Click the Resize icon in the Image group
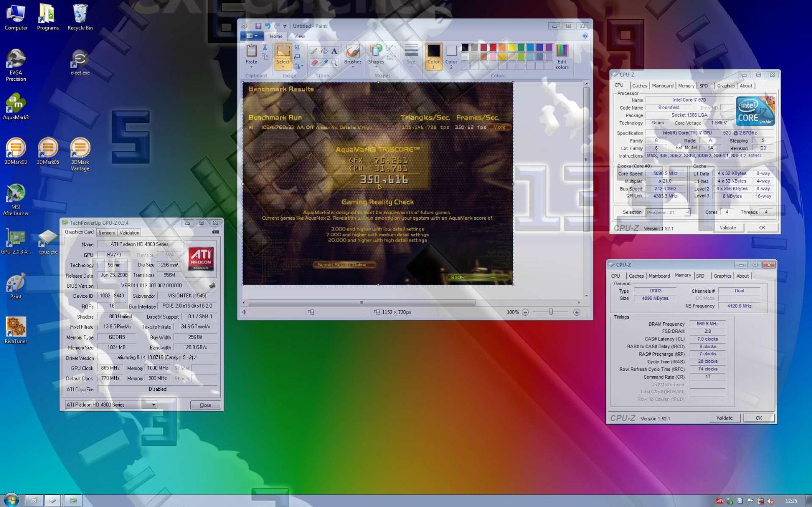Screen dimensions: 812x507 (x=297, y=56)
